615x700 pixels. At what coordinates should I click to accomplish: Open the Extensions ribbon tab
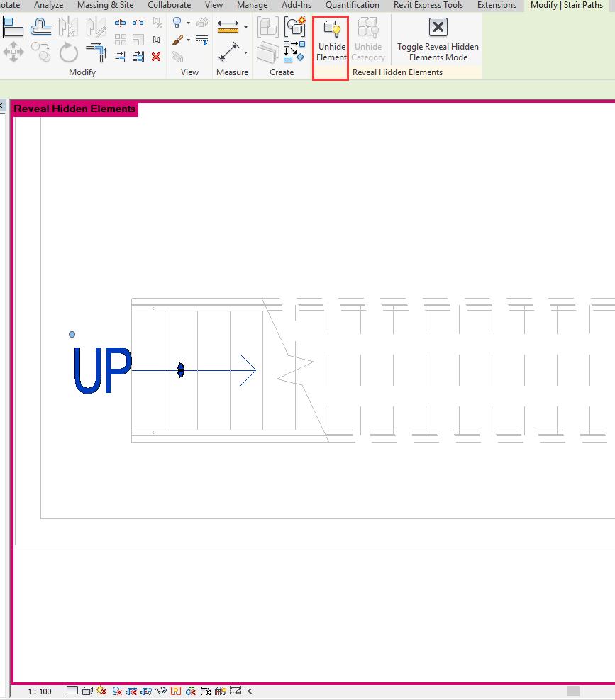click(497, 6)
